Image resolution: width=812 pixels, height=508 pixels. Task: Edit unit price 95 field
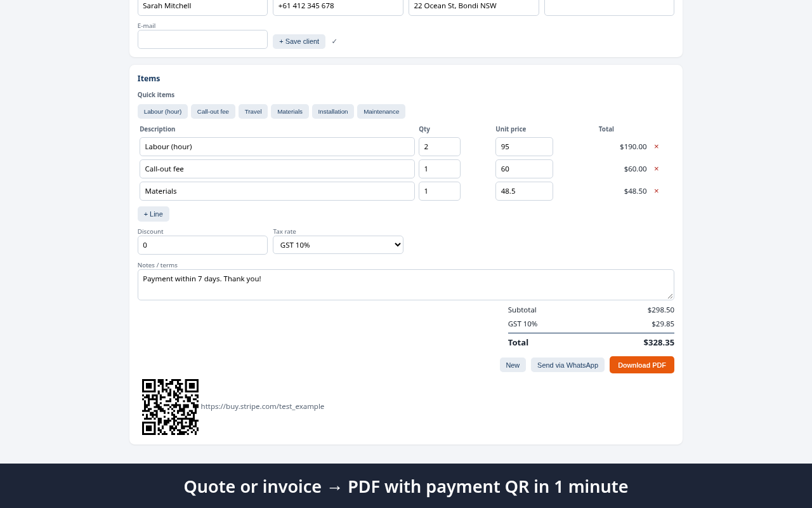pos(524,147)
